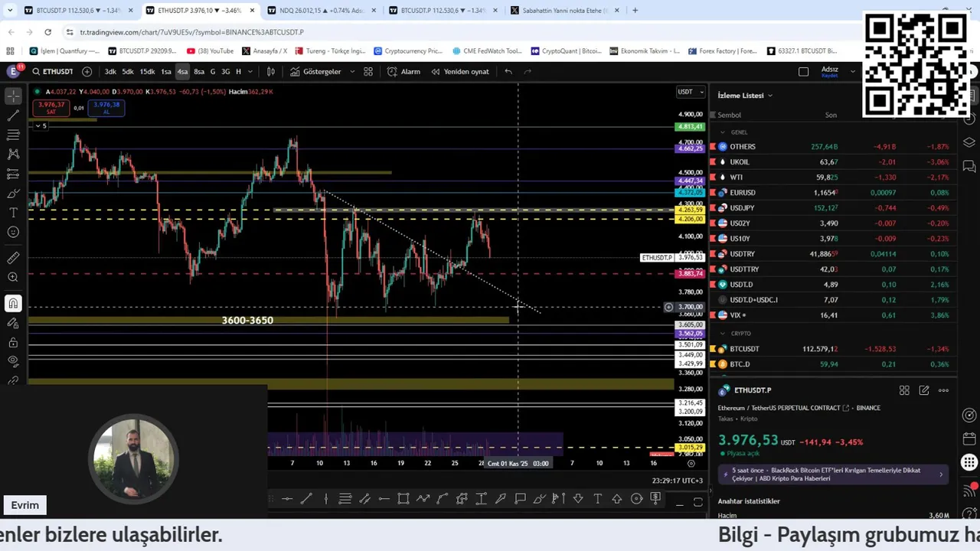Screen dimensions: 980x551
Task: Open the Fibonacci tools in left sidebar
Action: (x=13, y=135)
